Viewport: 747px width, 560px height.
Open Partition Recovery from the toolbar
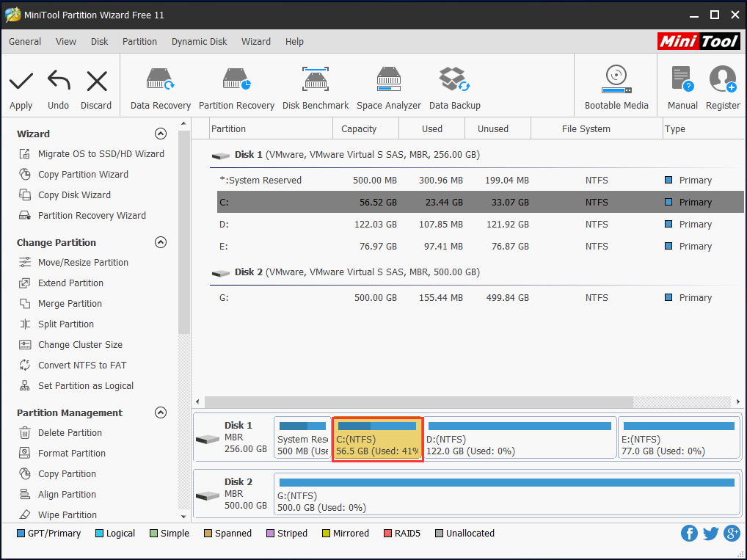(x=236, y=86)
